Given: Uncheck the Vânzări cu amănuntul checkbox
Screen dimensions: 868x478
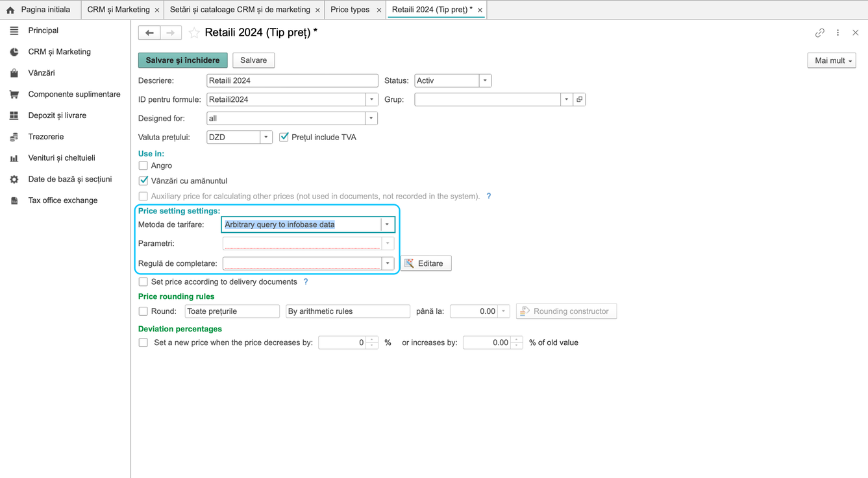Looking at the screenshot, I should (143, 181).
